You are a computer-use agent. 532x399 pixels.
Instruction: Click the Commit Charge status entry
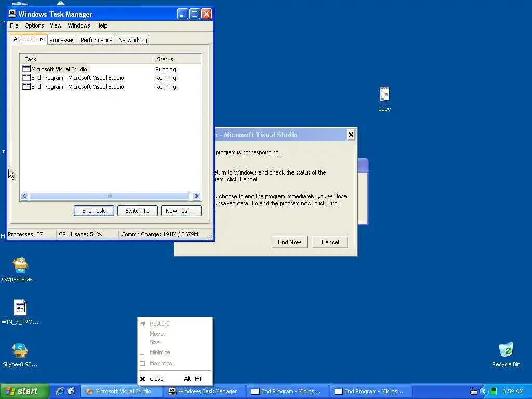[x=163, y=234]
